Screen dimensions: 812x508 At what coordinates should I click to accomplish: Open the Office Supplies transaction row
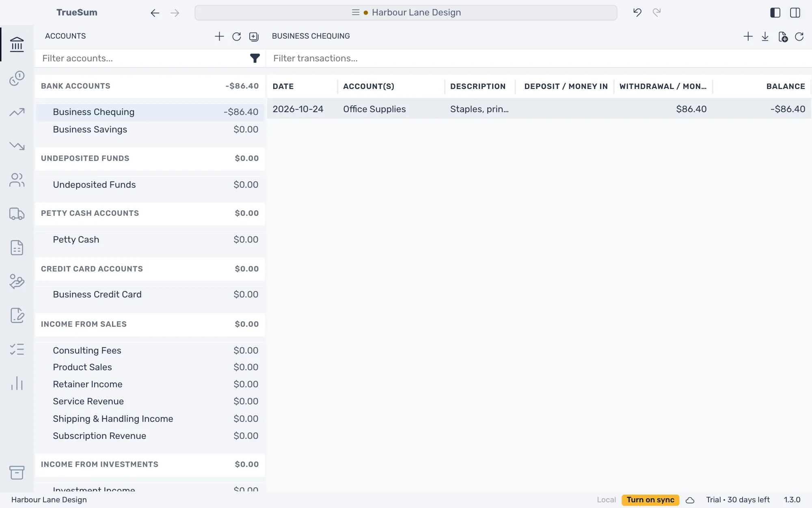tap(539, 109)
